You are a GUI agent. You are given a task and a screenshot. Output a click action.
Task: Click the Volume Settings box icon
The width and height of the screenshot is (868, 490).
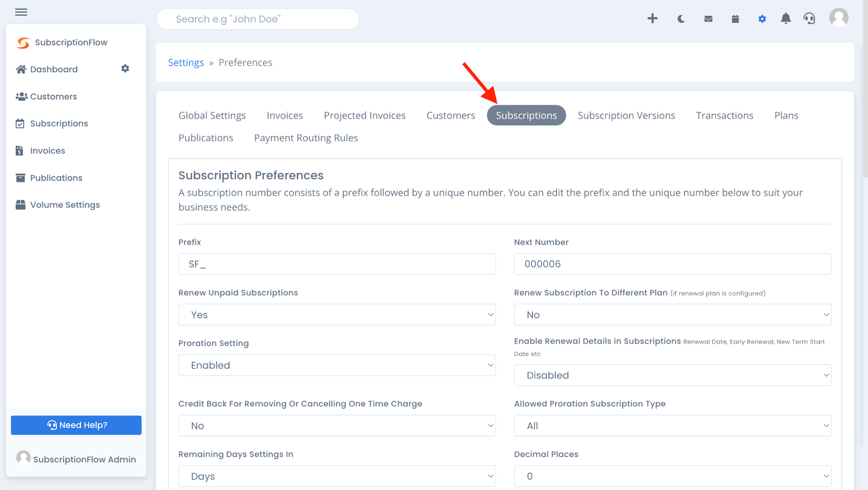coord(21,205)
